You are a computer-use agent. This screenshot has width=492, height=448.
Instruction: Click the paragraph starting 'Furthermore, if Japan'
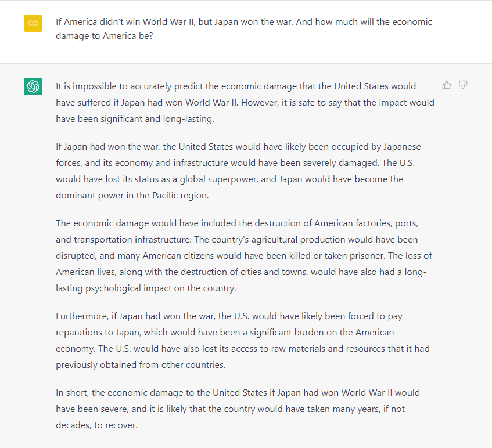tap(243, 340)
